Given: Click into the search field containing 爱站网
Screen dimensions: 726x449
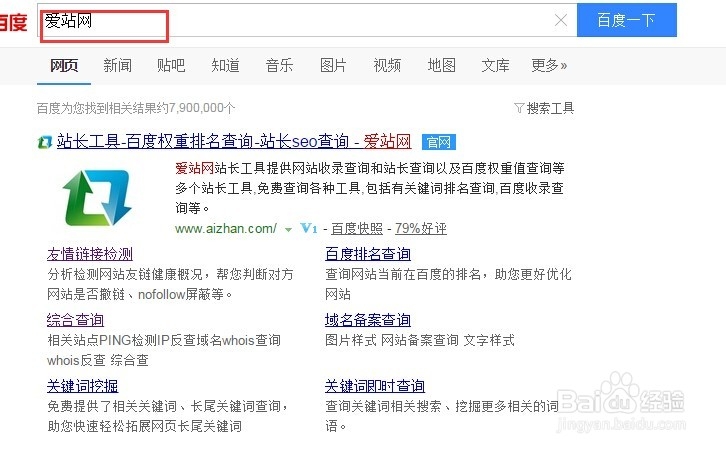Looking at the screenshot, I should click(x=307, y=20).
